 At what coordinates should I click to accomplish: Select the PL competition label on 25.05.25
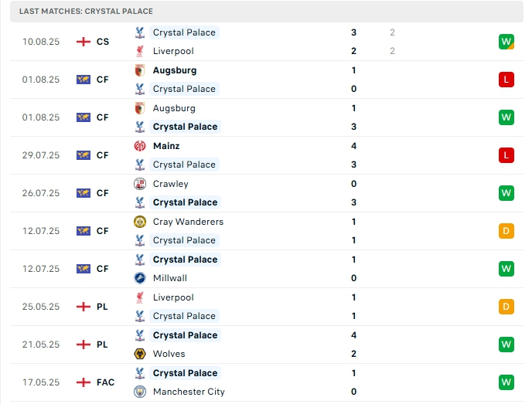click(x=102, y=307)
